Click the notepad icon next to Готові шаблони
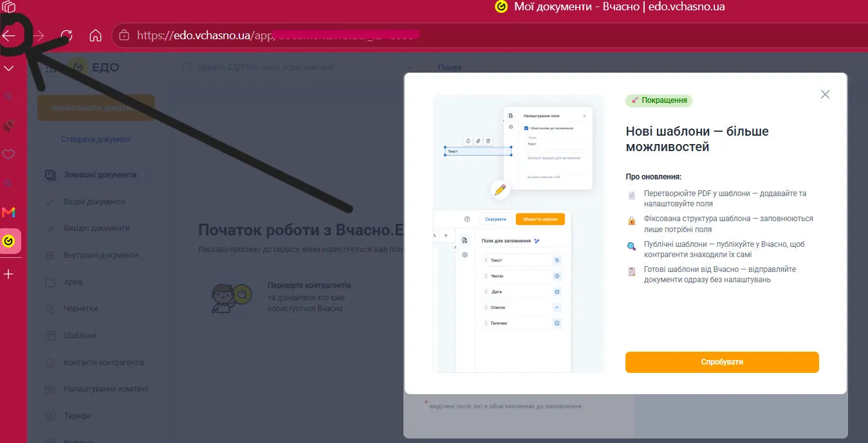 click(x=632, y=271)
